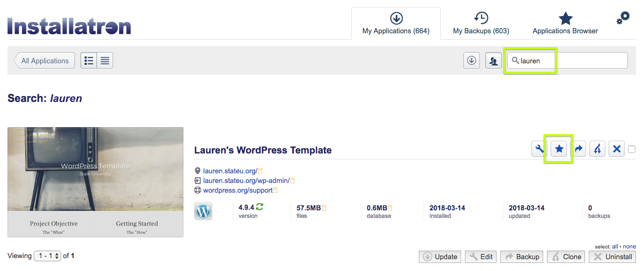Deselect via the 'none' link
This screenshot has height=271, width=644.
coord(630,246)
